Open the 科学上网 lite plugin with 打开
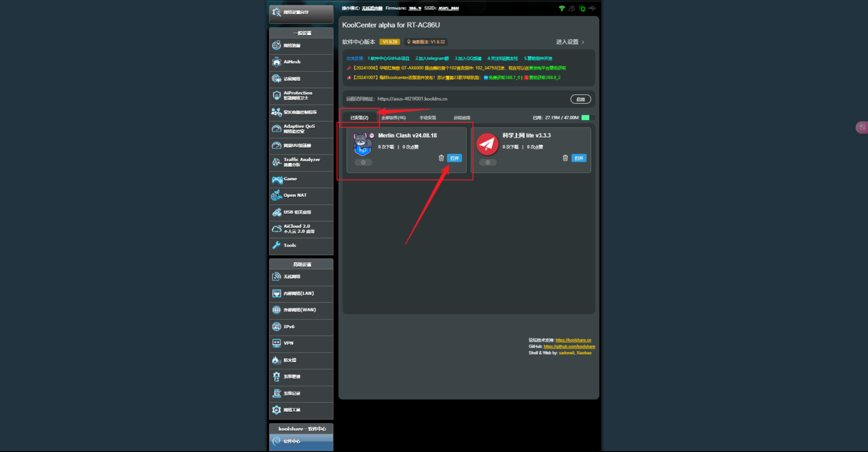868x452 pixels. pos(579,158)
